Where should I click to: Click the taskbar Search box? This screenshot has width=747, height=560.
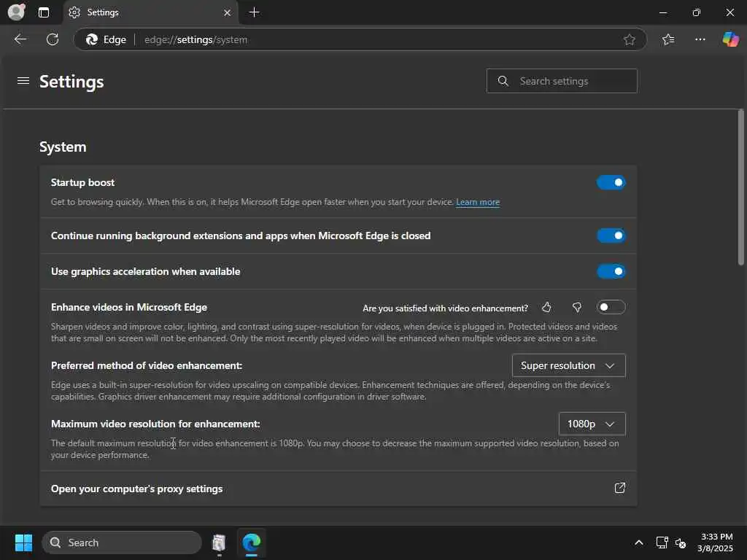(122, 542)
